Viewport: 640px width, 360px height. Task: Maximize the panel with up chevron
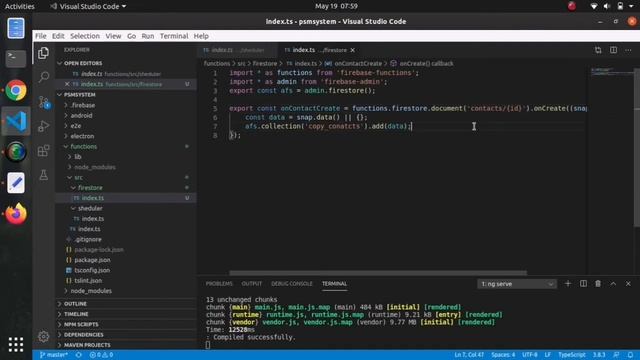pos(613,284)
